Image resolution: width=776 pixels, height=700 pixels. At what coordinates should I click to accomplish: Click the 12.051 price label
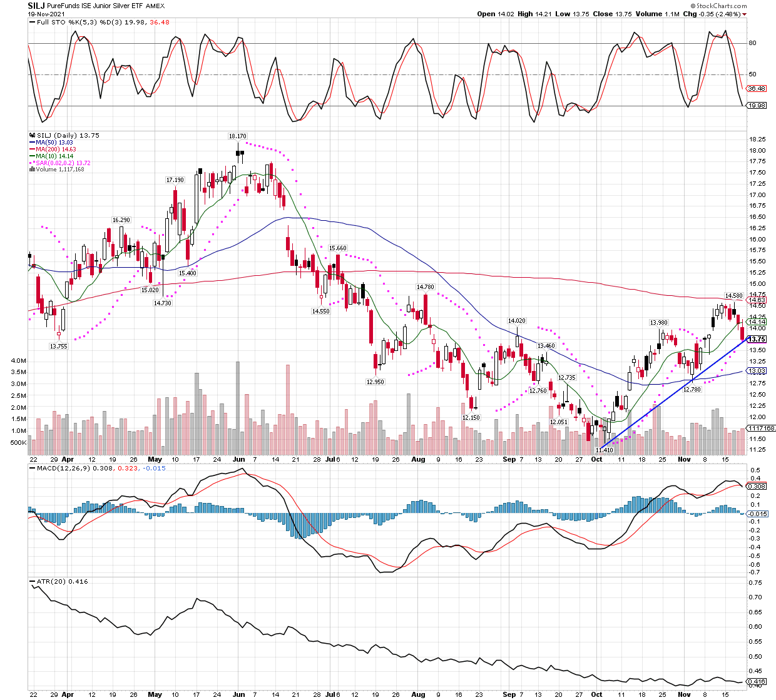coord(559,422)
